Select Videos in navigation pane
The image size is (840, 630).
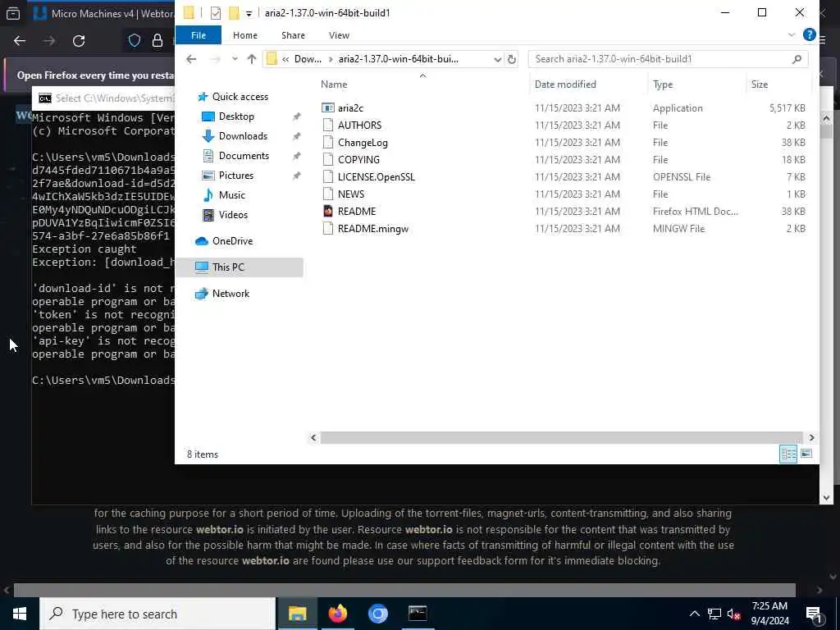(x=233, y=215)
